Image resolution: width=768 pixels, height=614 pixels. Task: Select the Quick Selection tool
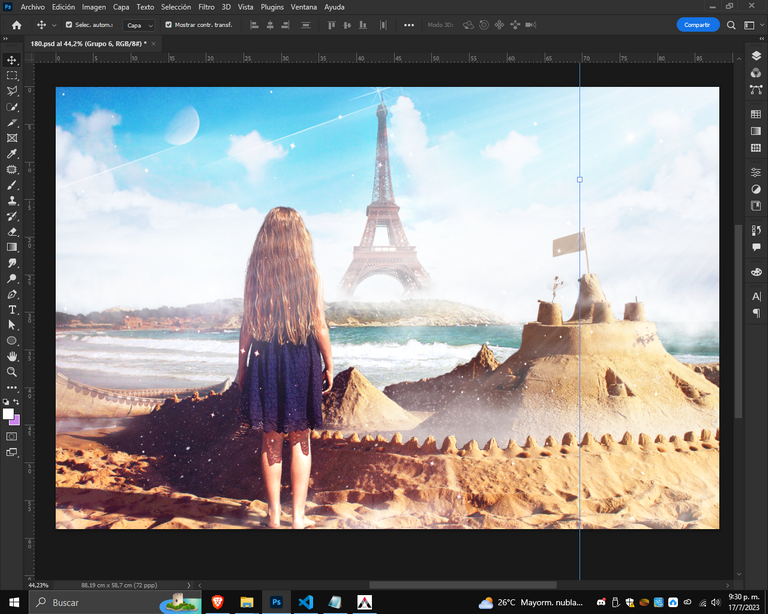12,107
